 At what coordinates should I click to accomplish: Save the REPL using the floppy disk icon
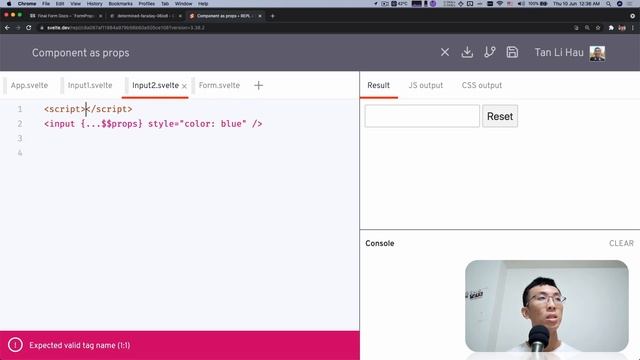[x=512, y=52]
